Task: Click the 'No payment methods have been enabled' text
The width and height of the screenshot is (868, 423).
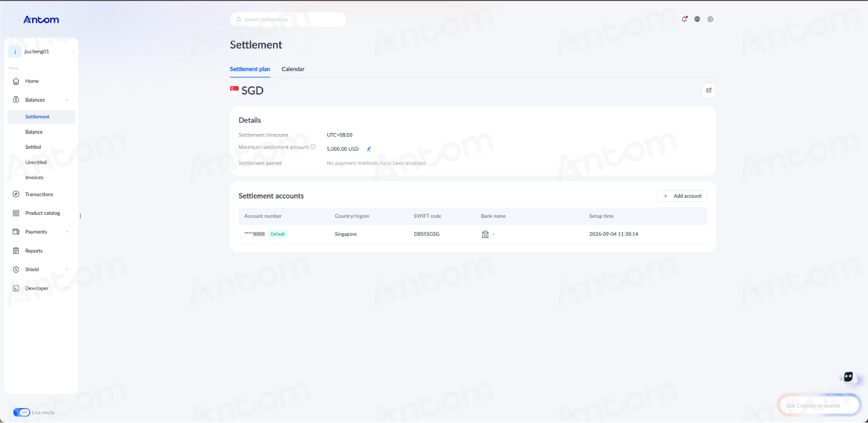Action: pyautogui.click(x=377, y=163)
